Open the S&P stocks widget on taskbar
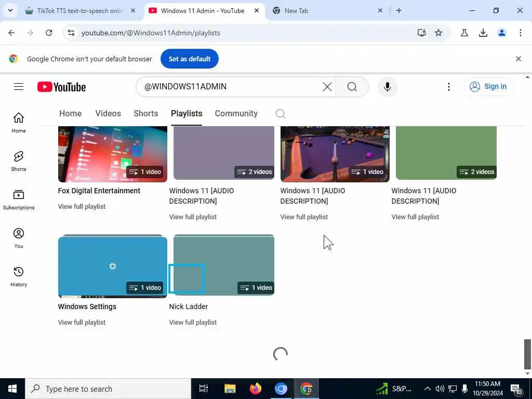This screenshot has width=532, height=399. [394, 389]
